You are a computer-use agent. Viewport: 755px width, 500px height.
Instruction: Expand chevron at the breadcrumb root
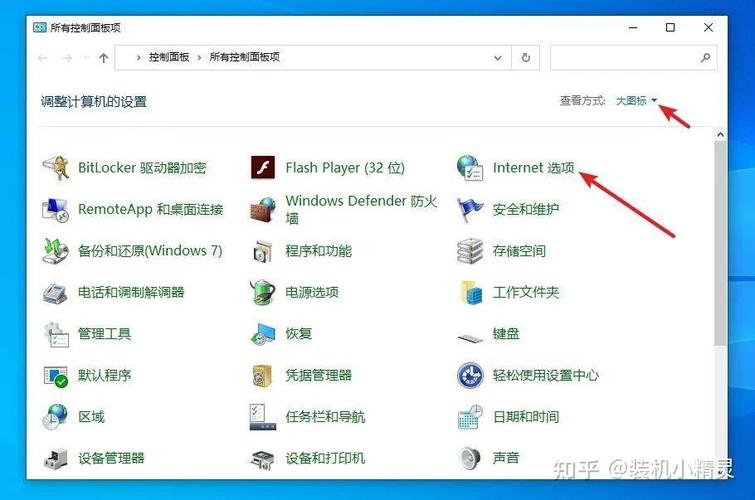pyautogui.click(x=138, y=58)
